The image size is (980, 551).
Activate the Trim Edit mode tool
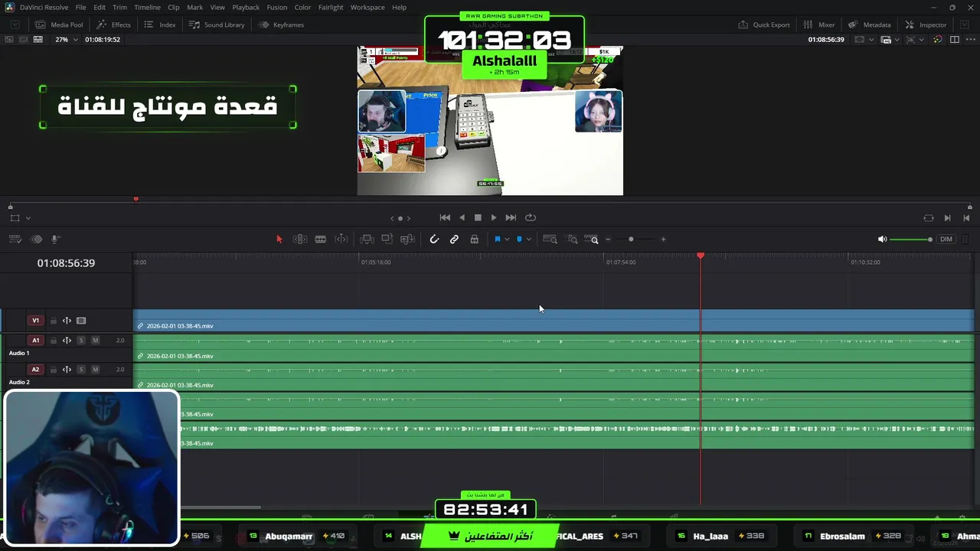pos(300,240)
